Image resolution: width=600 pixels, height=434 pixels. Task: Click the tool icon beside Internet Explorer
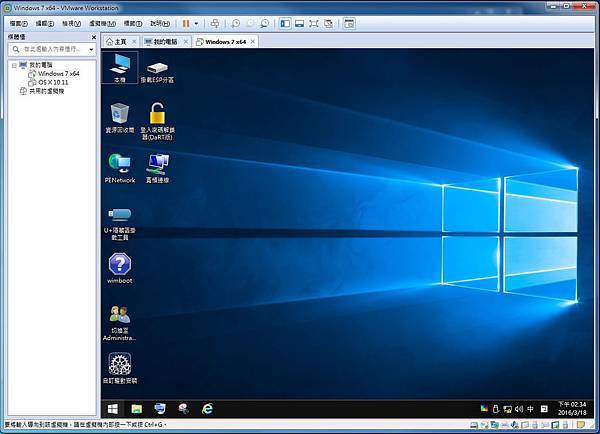click(x=184, y=409)
